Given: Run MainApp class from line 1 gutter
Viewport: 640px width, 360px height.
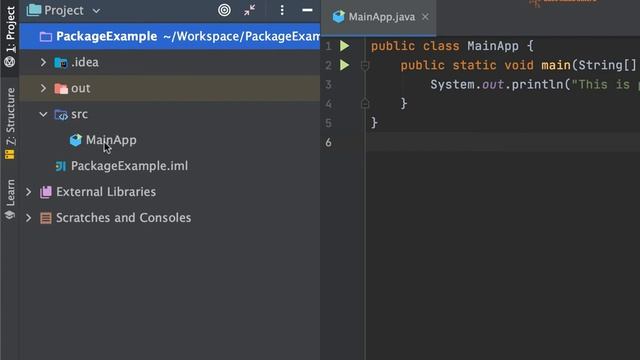Looking at the screenshot, I should tap(344, 46).
